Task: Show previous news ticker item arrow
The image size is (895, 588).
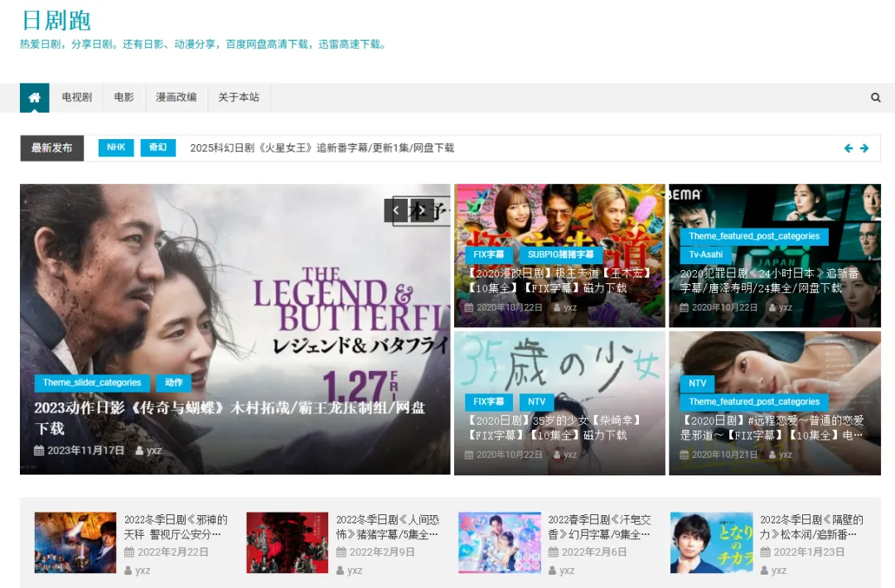Action: [849, 148]
